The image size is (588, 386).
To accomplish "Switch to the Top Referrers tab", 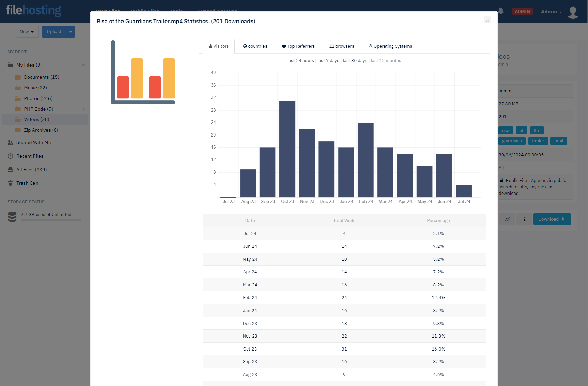I will tap(298, 46).
